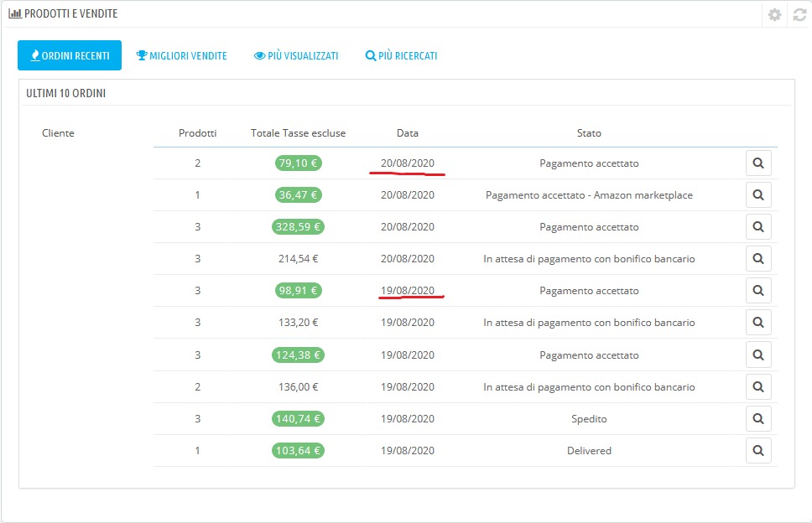This screenshot has height=523, width=812.
Task: Click the 124,38 € total badge
Action: [x=299, y=355]
